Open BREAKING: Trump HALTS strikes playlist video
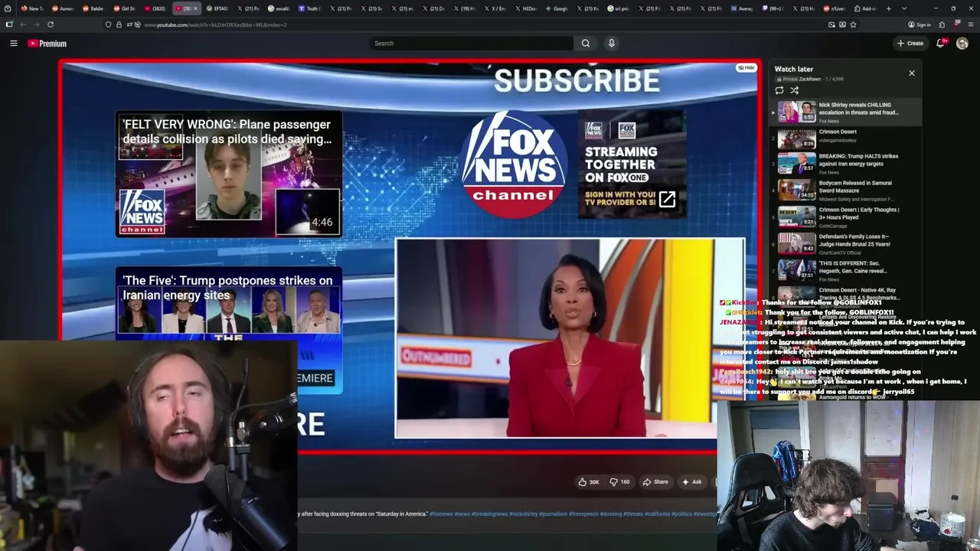Image resolution: width=980 pixels, height=551 pixels. pyautogui.click(x=846, y=165)
